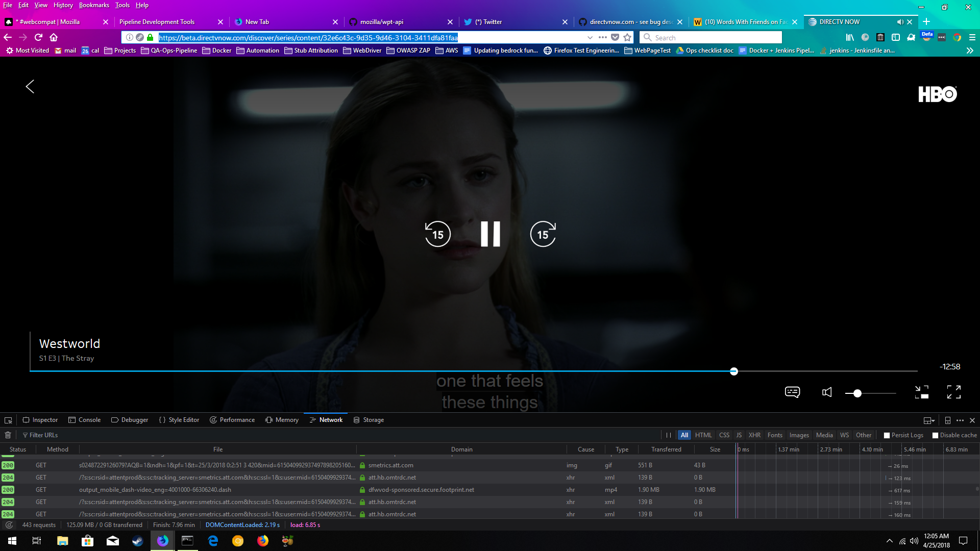Open the Style Editor tab

pos(179,420)
